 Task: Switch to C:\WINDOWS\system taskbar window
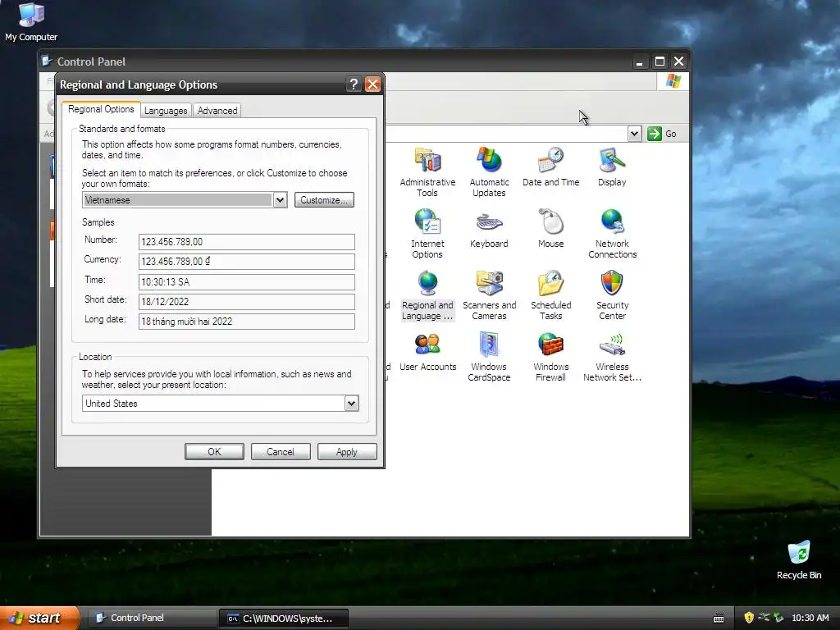pos(283,619)
